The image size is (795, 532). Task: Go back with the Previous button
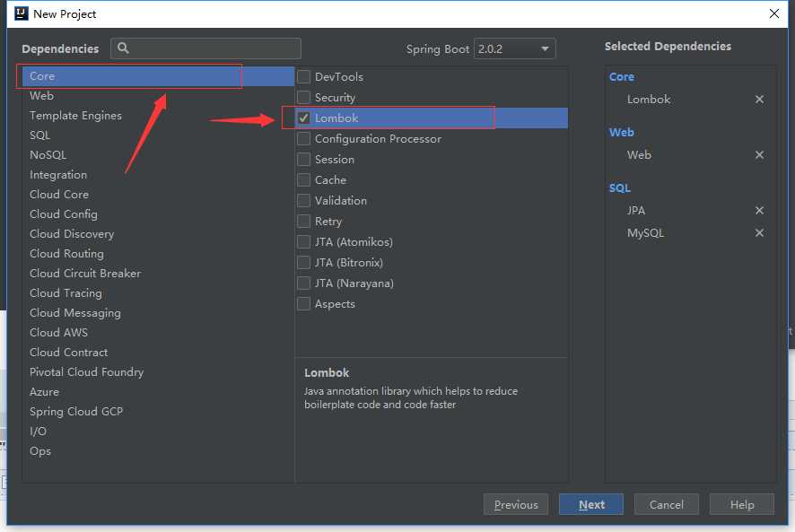click(x=516, y=504)
